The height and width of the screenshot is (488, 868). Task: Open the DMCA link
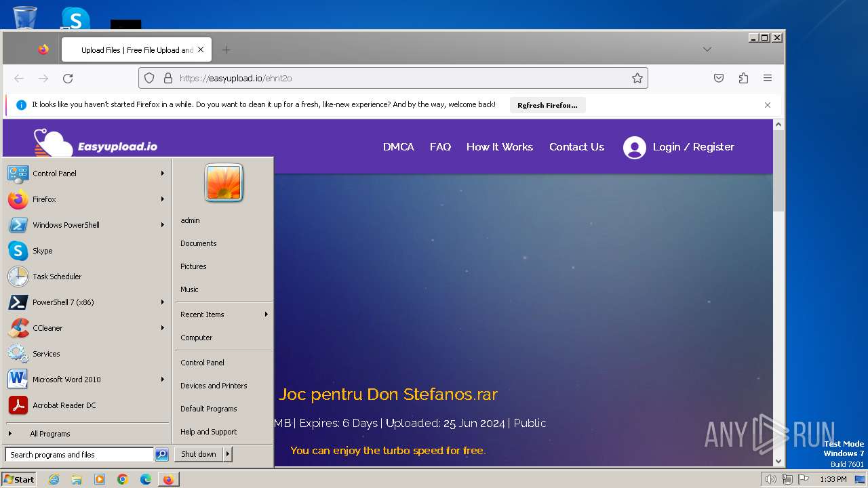pos(398,147)
